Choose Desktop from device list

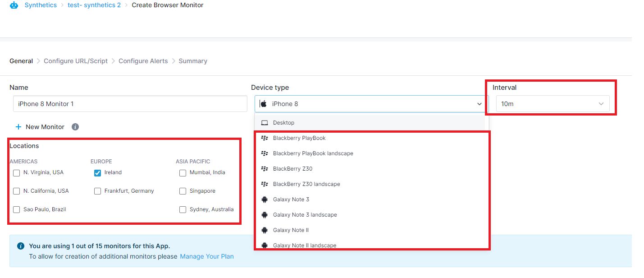(370, 123)
